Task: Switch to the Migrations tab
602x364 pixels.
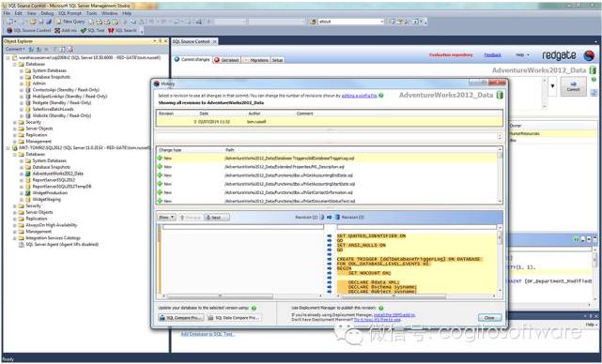Action: point(256,60)
